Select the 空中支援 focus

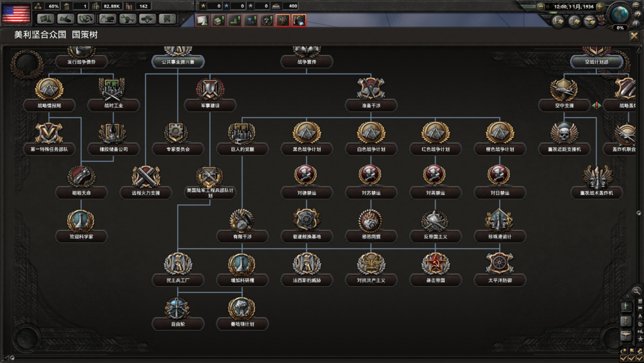click(564, 95)
